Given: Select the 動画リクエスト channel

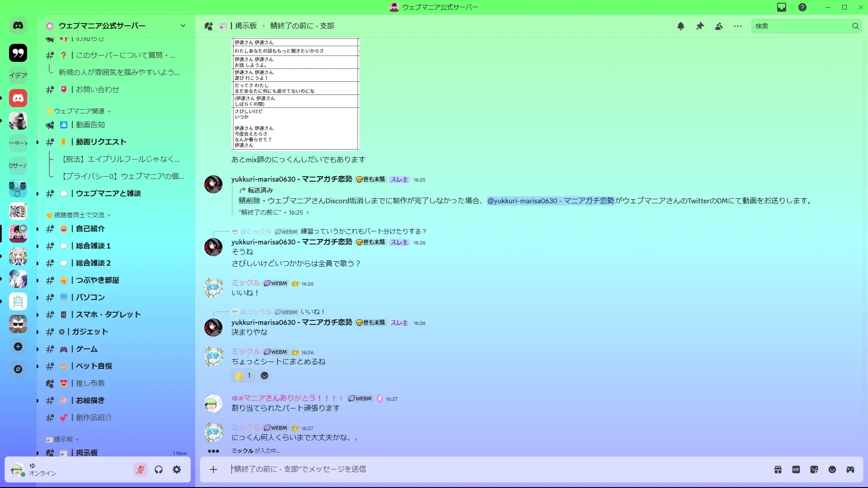Looking at the screenshot, I should pyautogui.click(x=101, y=142).
